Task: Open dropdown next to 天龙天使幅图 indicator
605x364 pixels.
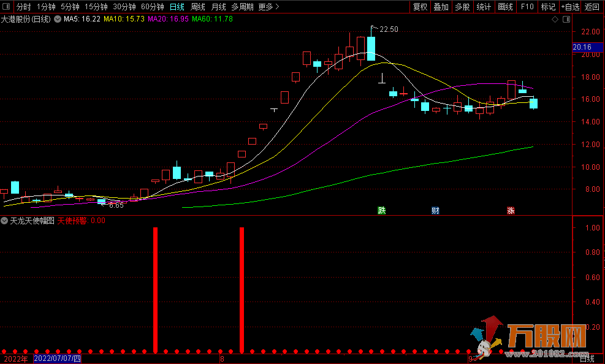Action: click(4, 221)
